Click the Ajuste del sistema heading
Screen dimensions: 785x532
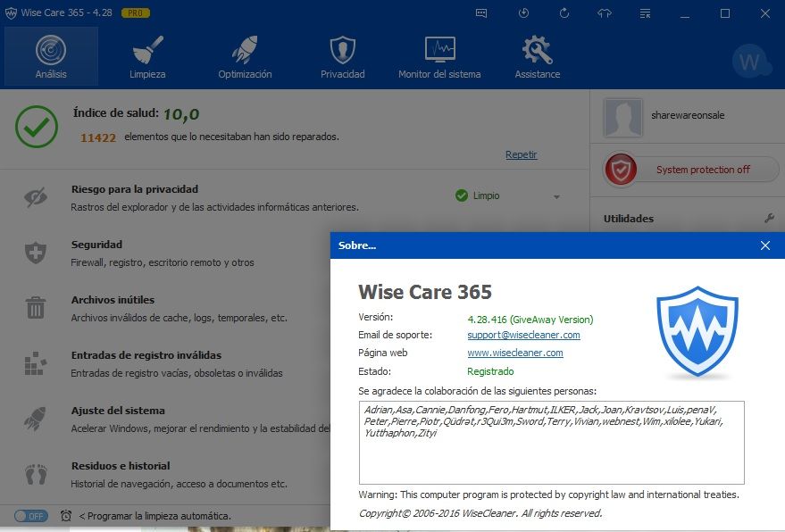pos(118,411)
